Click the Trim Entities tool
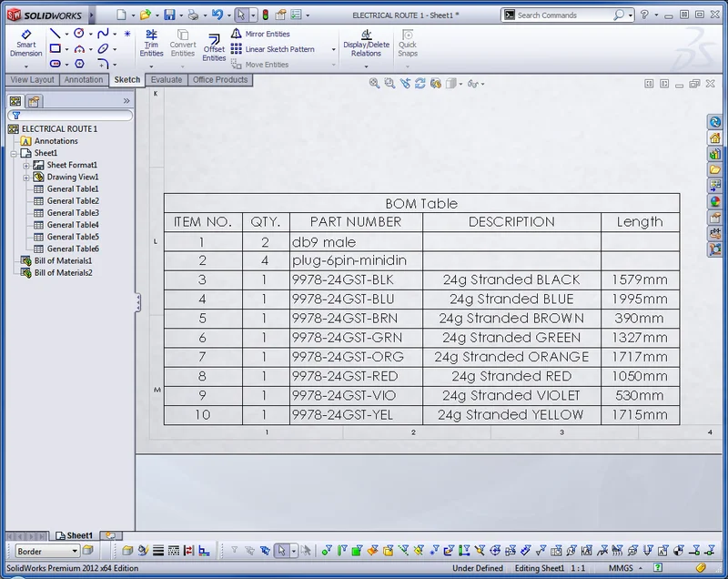This screenshot has width=728, height=579. (x=151, y=44)
